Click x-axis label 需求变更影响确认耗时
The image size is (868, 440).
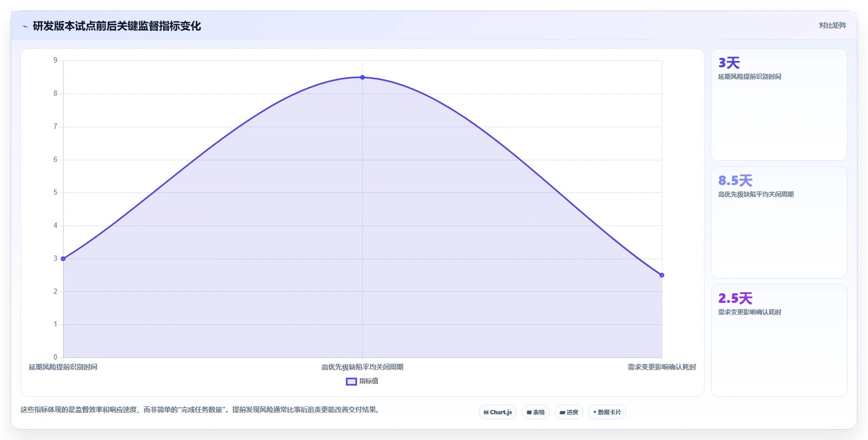click(662, 367)
